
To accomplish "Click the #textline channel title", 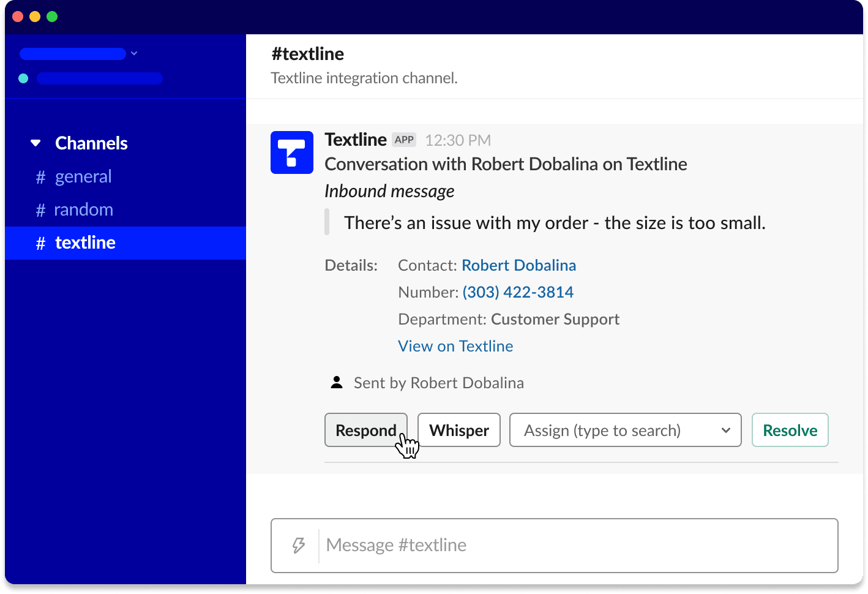I will [x=307, y=54].
